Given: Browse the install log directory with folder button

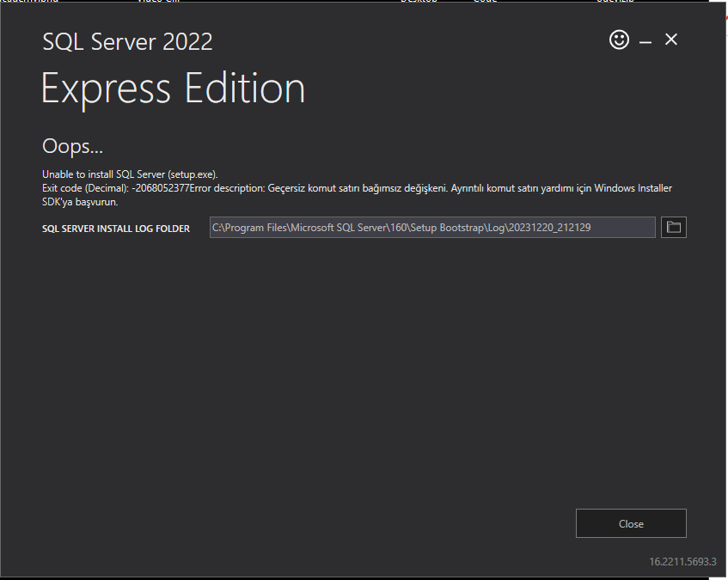Looking at the screenshot, I should pyautogui.click(x=674, y=227).
